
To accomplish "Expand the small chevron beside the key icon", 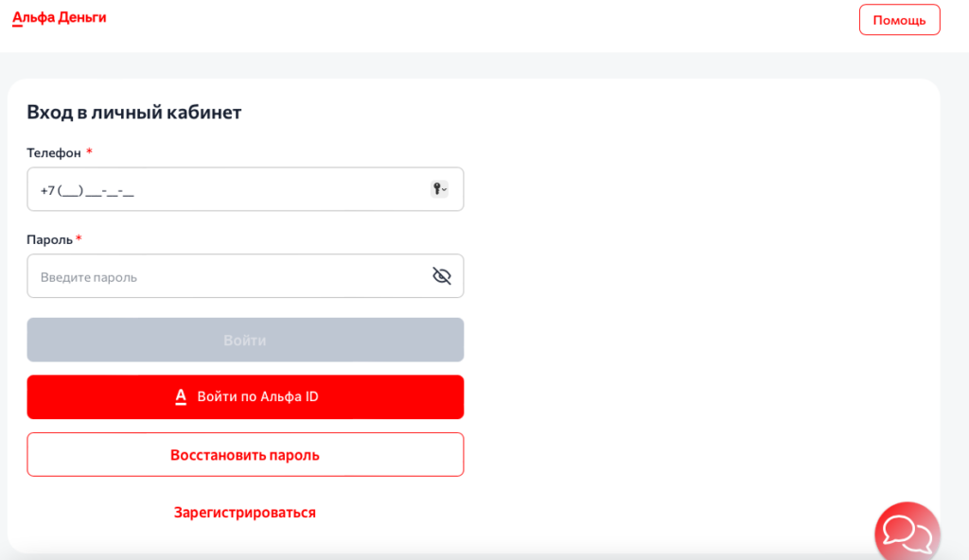I will point(445,189).
